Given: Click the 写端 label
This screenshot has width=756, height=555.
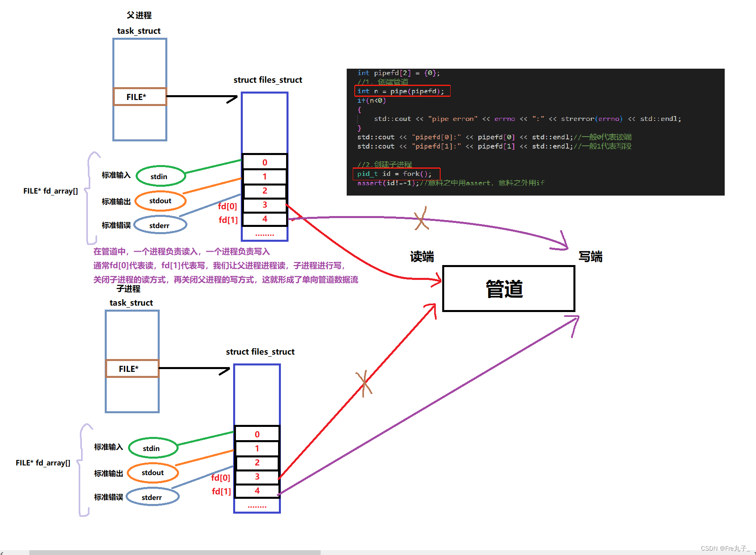Looking at the screenshot, I should (590, 257).
